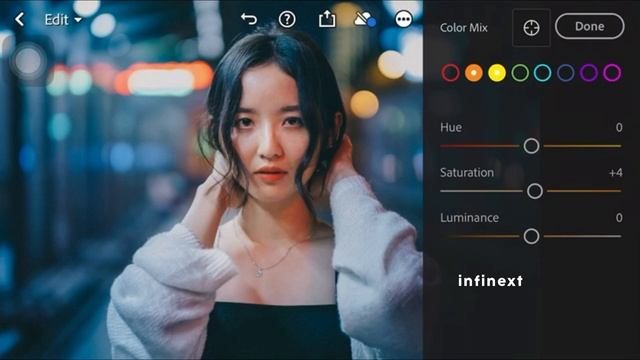Click the Hue value 0
640x360 pixels.
619,127
